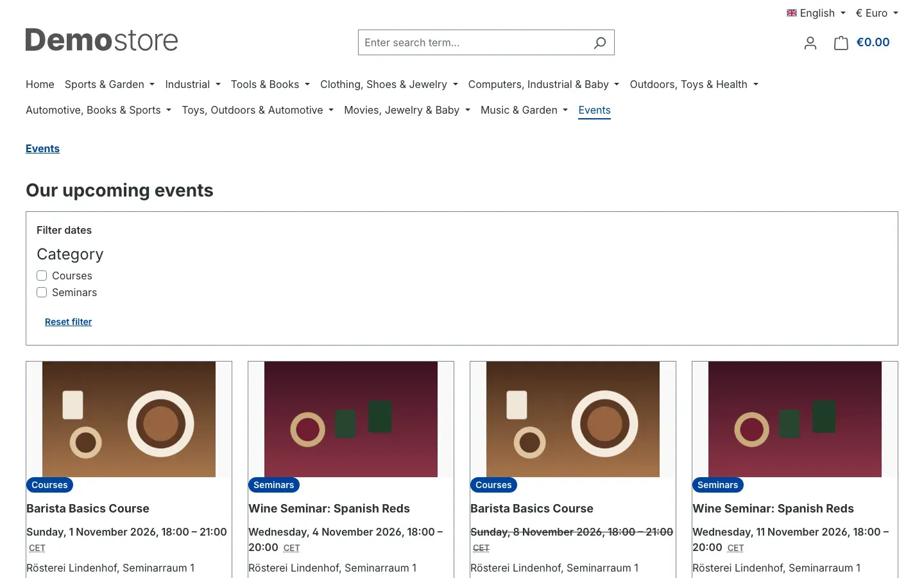Expand the Sports & Garden menu
The width and height of the screenshot is (924, 578).
(x=110, y=84)
